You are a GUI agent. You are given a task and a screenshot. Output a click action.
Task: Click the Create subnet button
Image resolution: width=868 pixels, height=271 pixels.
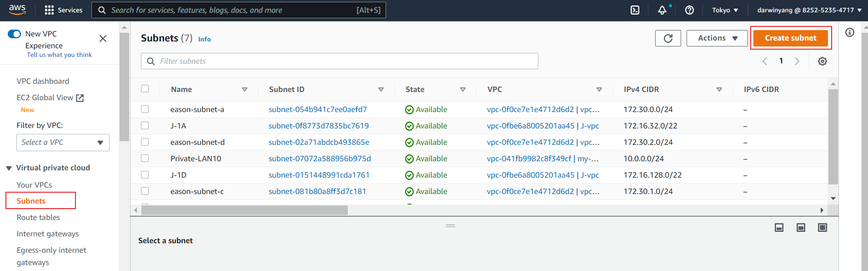(x=790, y=38)
